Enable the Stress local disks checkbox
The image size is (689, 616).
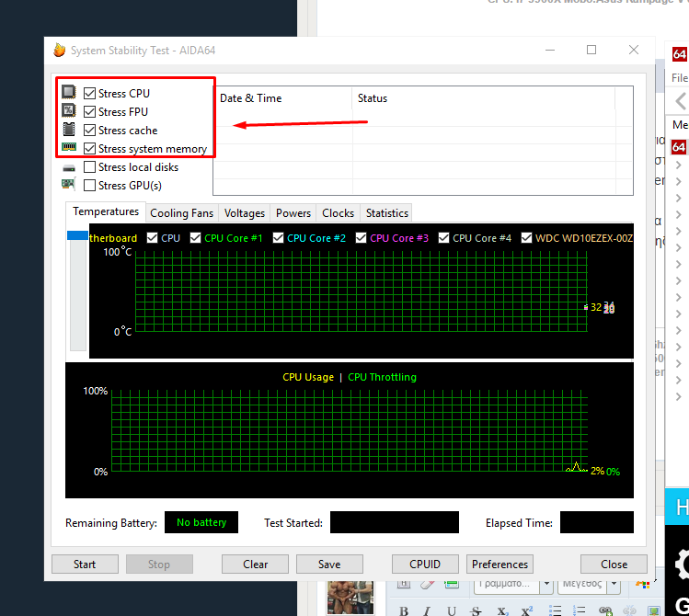coord(89,166)
